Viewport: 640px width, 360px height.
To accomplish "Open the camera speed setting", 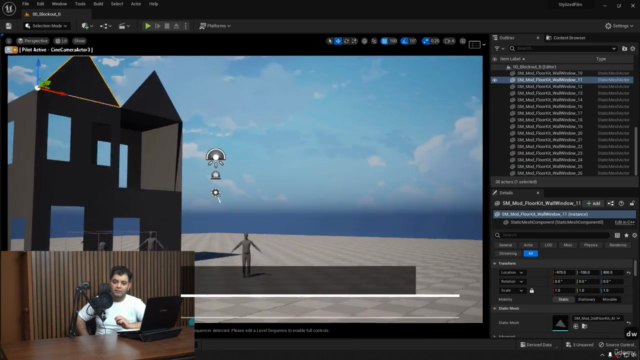I will 449,41.
